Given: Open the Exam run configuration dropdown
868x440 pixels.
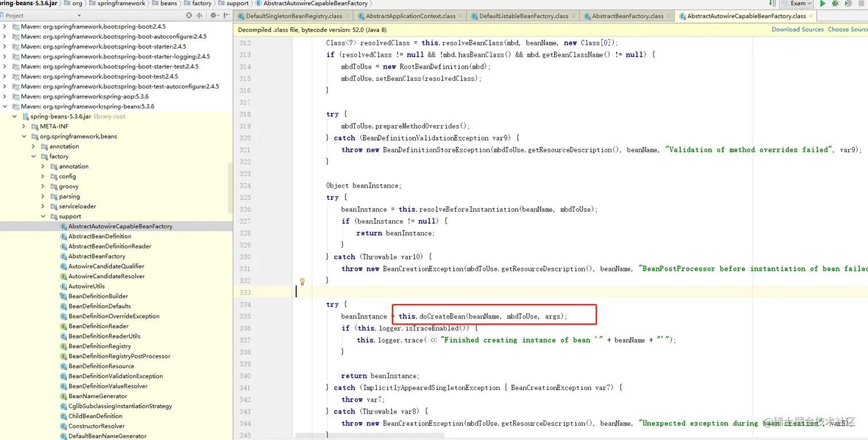Looking at the screenshot, I should point(796,3).
